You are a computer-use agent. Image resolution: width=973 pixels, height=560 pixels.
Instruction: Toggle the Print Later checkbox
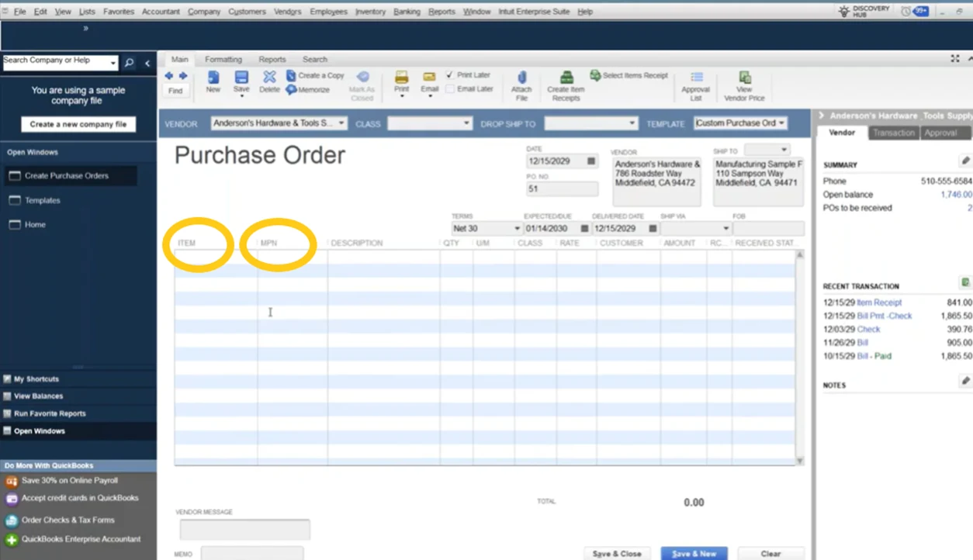(450, 75)
